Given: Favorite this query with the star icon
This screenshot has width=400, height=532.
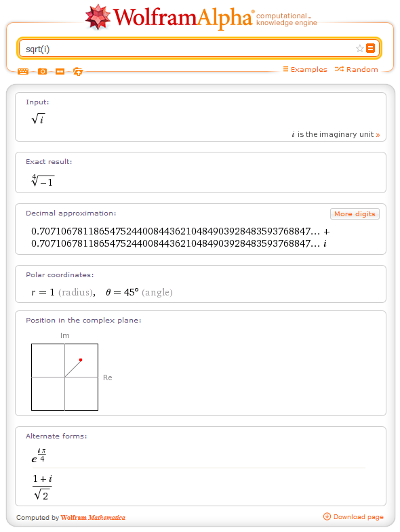Looking at the screenshot, I should 360,49.
